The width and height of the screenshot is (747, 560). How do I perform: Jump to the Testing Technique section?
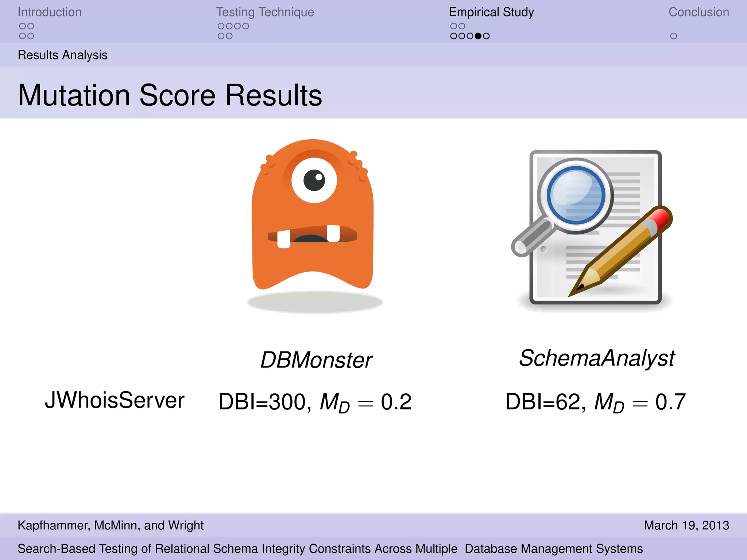265,12
